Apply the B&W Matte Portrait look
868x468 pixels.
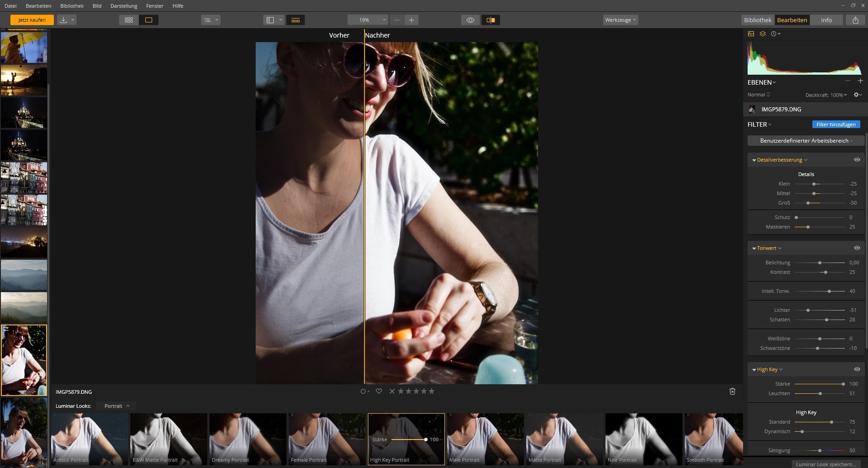[168, 439]
